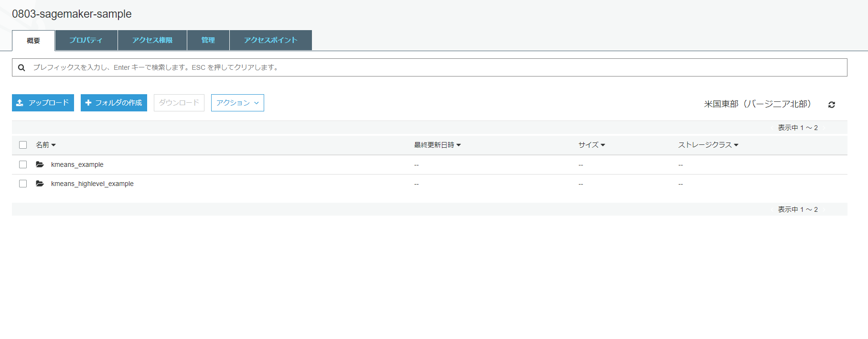Click the disabled ダウンロード button
The height and width of the screenshot is (339, 868).
[x=179, y=103]
